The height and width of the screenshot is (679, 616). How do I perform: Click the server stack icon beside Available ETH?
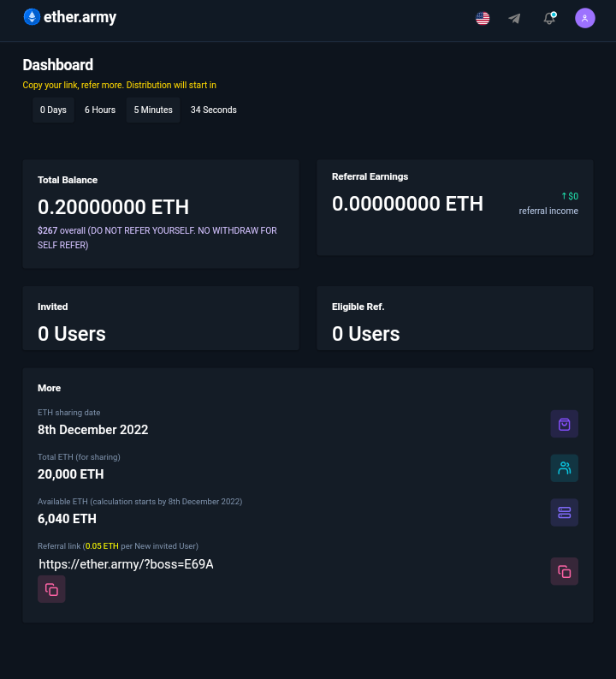(564, 513)
